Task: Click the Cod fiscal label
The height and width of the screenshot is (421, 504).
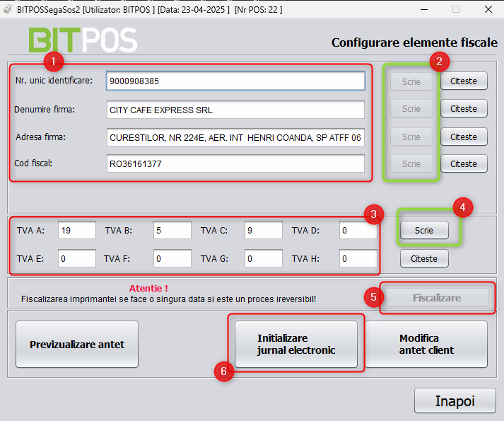Action: coord(33,163)
